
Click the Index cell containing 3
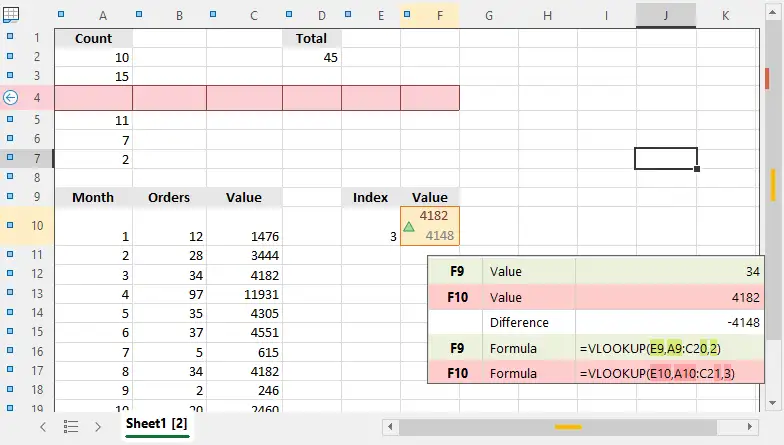tap(370, 226)
